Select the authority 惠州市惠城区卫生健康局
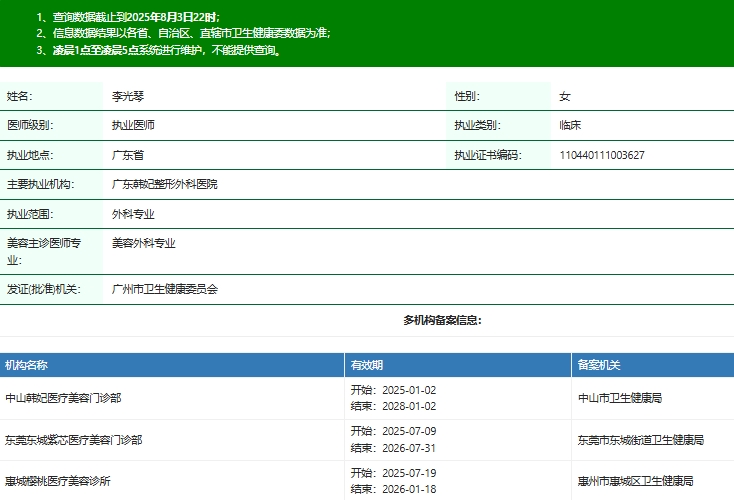 click(x=636, y=481)
